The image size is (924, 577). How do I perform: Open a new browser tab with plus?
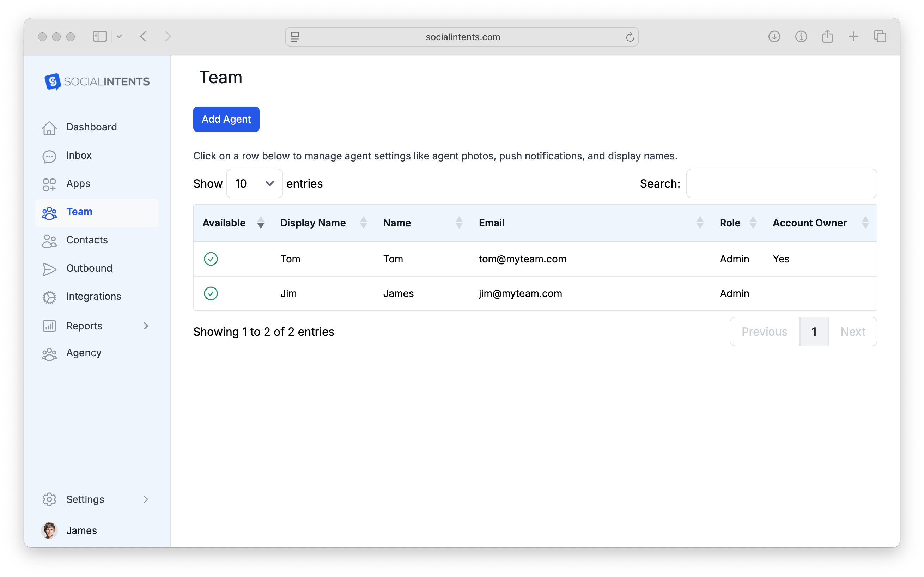[x=853, y=37]
